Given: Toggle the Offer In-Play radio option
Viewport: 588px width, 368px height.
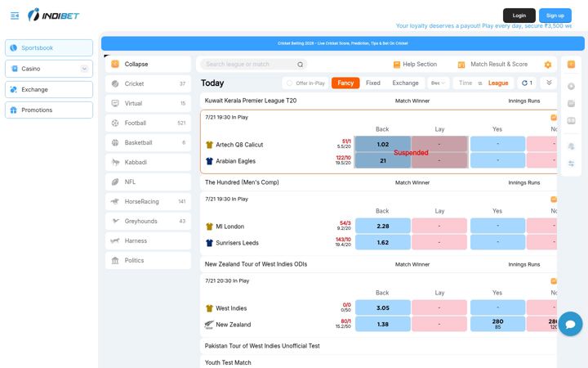Looking at the screenshot, I should pos(289,83).
